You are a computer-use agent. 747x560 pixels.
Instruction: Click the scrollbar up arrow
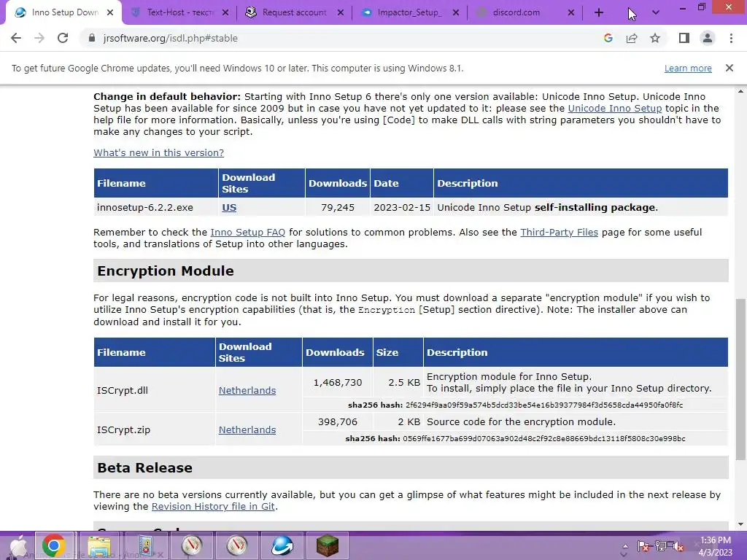click(x=740, y=91)
